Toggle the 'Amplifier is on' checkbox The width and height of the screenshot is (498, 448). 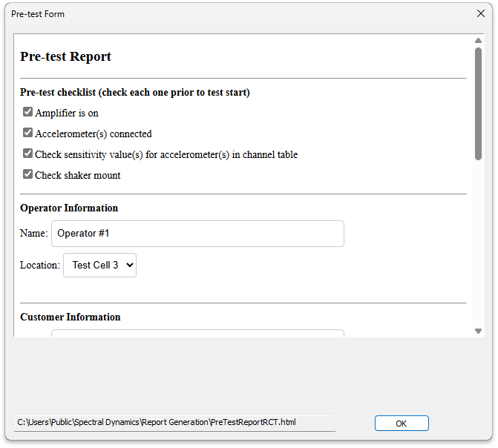click(x=27, y=113)
